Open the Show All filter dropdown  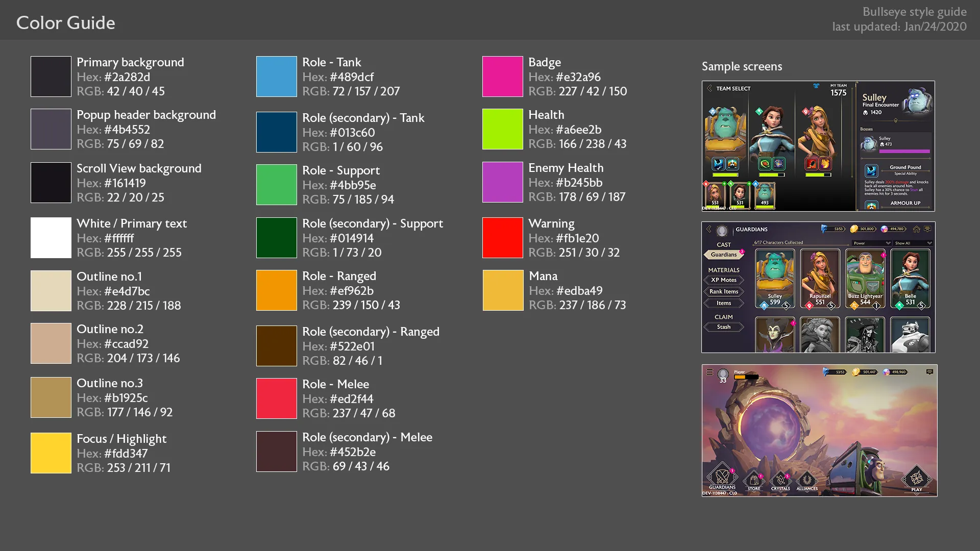(913, 243)
